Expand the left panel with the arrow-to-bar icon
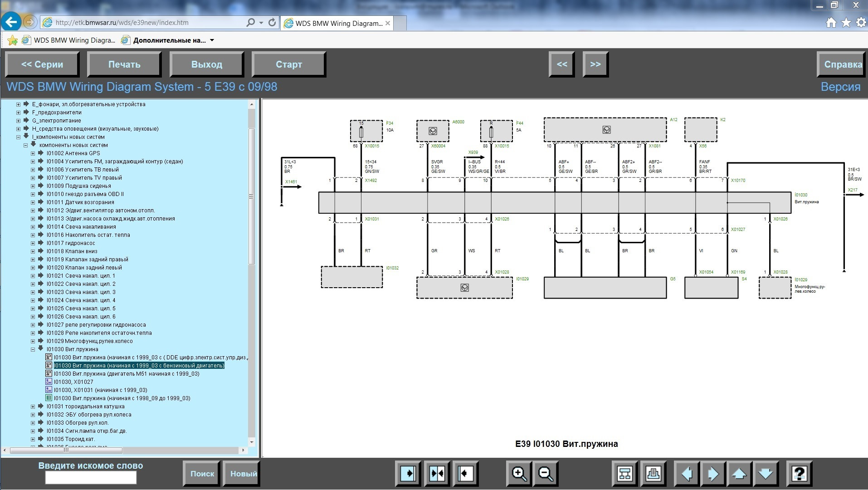The height and width of the screenshot is (490, 868). 408,474
